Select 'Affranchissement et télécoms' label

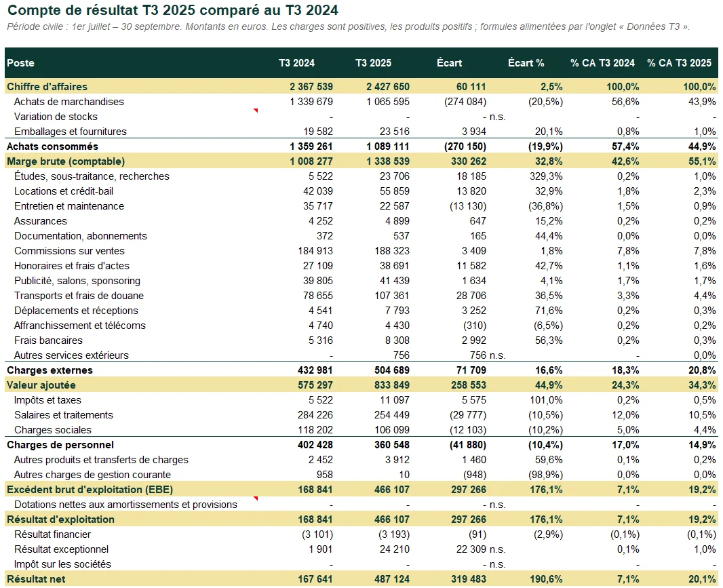[x=80, y=326]
